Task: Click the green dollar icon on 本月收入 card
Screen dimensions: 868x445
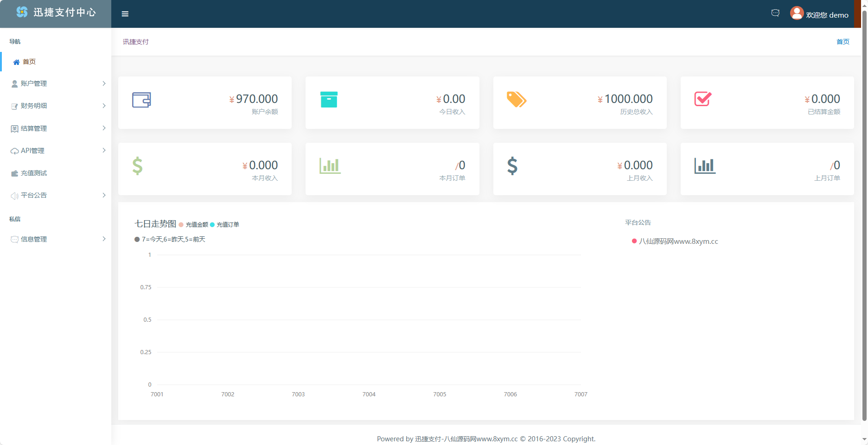Action: coord(137,166)
